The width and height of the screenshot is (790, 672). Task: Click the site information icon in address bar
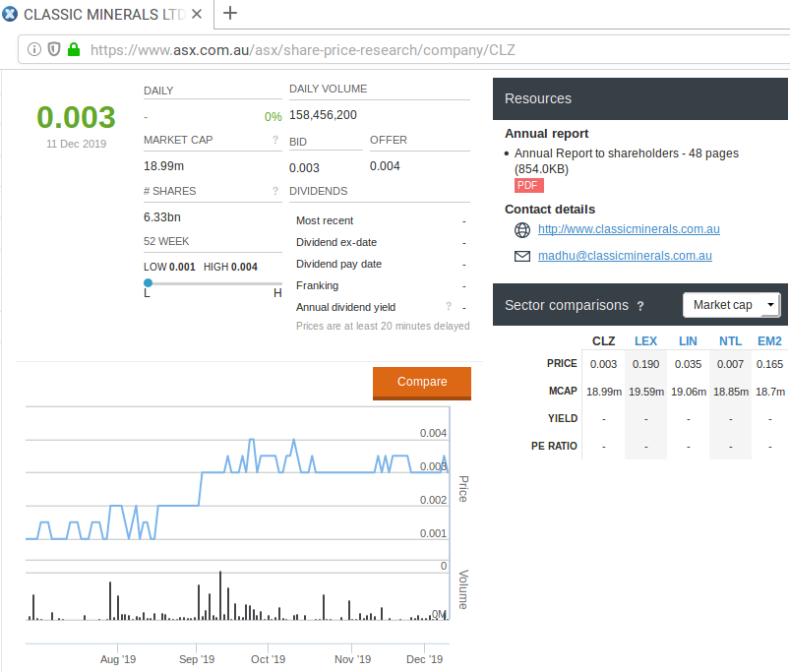(34, 49)
